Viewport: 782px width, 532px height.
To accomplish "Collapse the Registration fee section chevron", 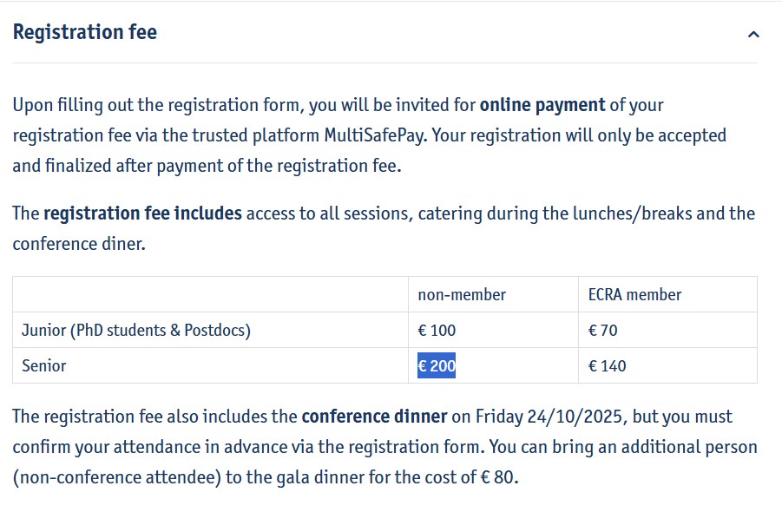I will tap(753, 35).
